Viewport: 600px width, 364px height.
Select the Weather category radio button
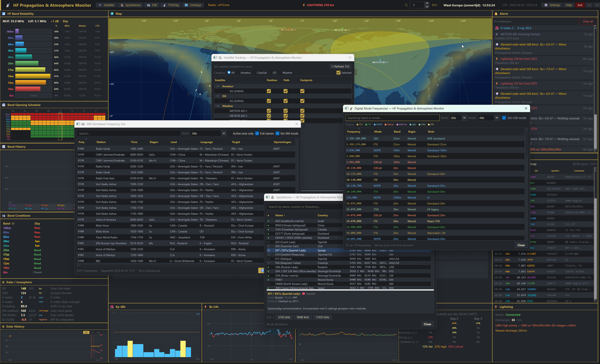point(280,72)
